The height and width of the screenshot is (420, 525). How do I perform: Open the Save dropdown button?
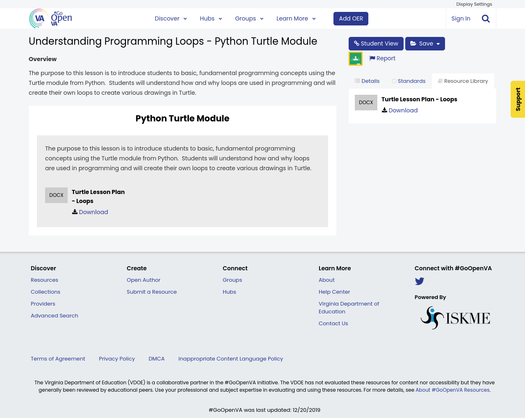425,43
